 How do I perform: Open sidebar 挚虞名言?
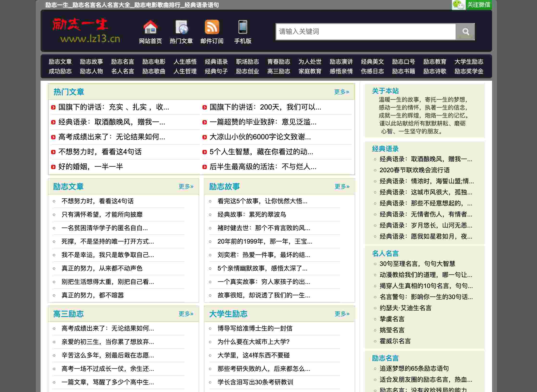(392, 319)
